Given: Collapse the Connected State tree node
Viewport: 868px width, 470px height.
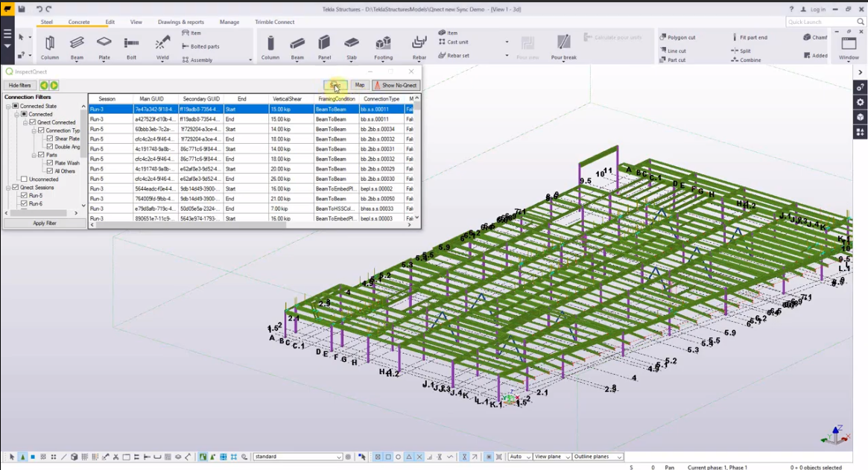Looking at the screenshot, I should coord(8,106).
